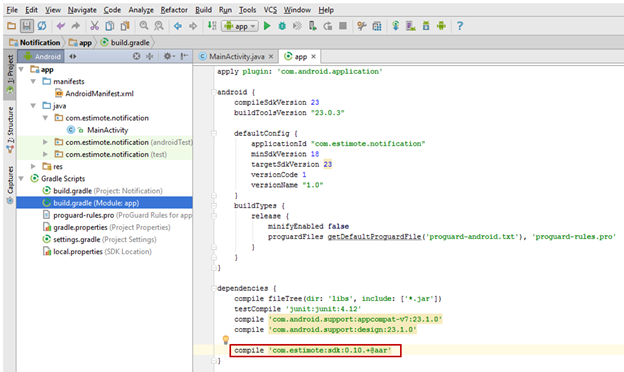
Task: Close the MainActivity.java tab
Action: (271, 56)
